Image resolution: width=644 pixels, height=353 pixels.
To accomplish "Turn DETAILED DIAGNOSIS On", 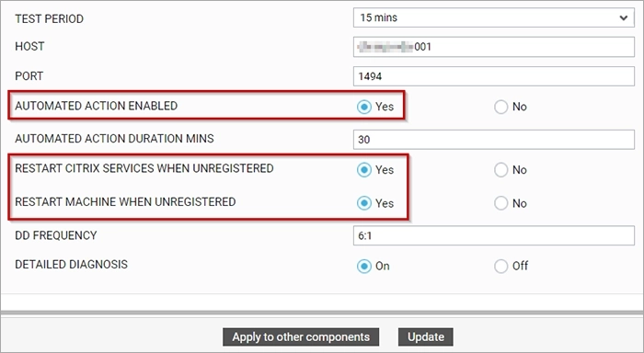I will (x=364, y=266).
